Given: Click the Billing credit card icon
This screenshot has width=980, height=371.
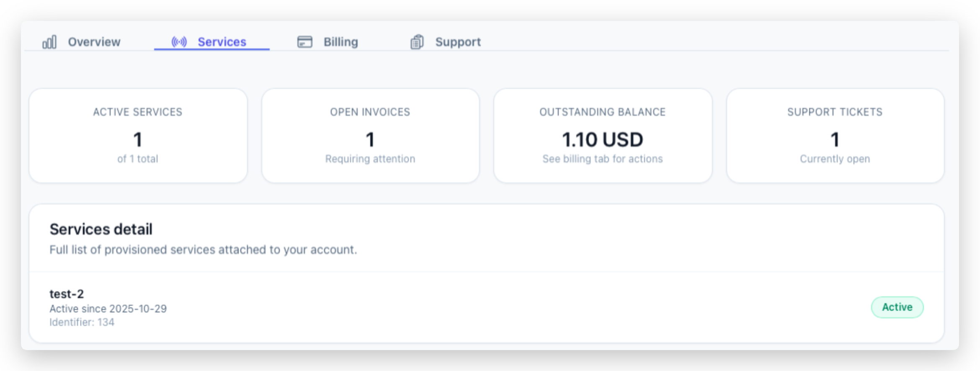Looking at the screenshot, I should pos(305,42).
